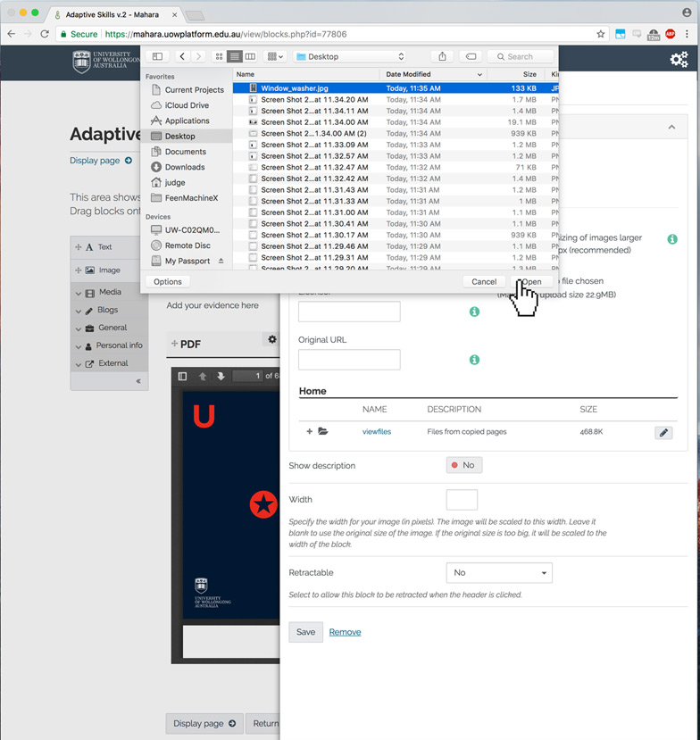
Task: Expand the General block category
Action: coord(110,328)
